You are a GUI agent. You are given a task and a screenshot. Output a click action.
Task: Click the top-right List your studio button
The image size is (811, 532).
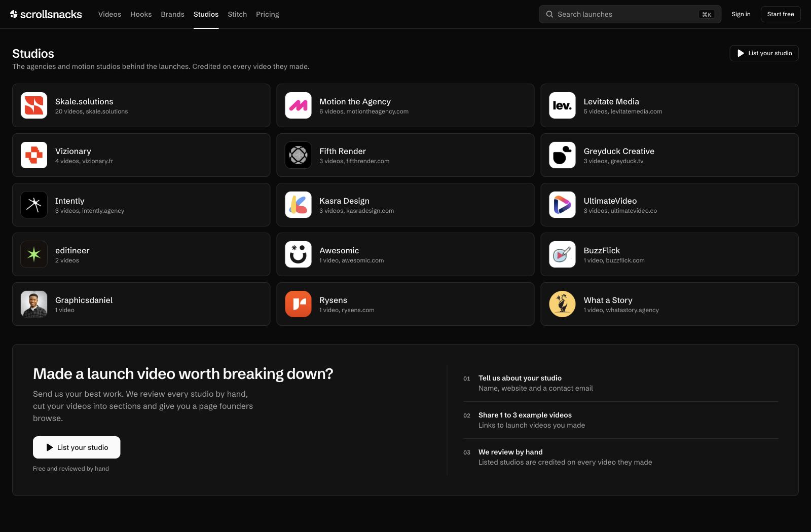764,53
